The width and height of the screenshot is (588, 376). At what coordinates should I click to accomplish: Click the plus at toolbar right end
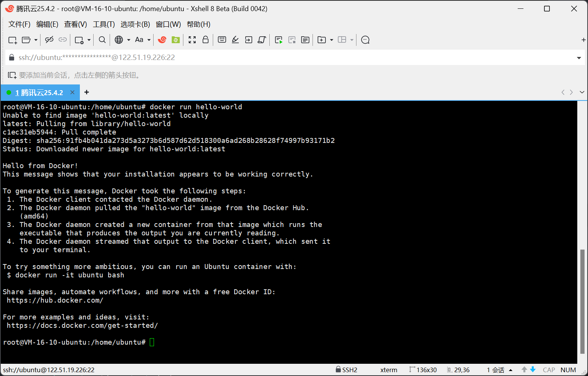[x=583, y=40]
